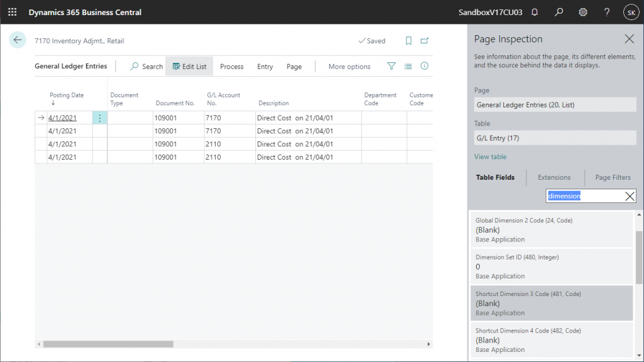Click first row Document No. 109001

[178, 118]
